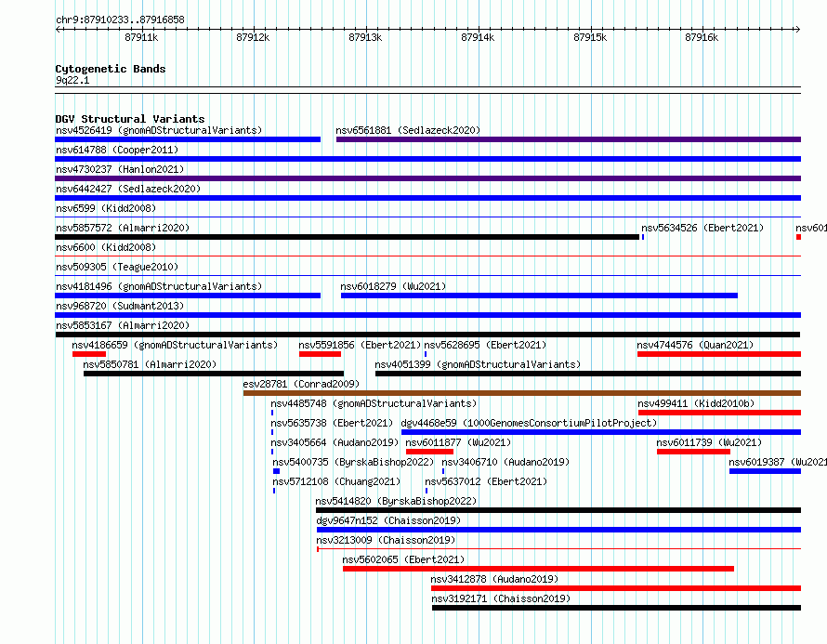
Task: Open nsv968720 (Sudmant2013) variant
Action: pos(120,306)
